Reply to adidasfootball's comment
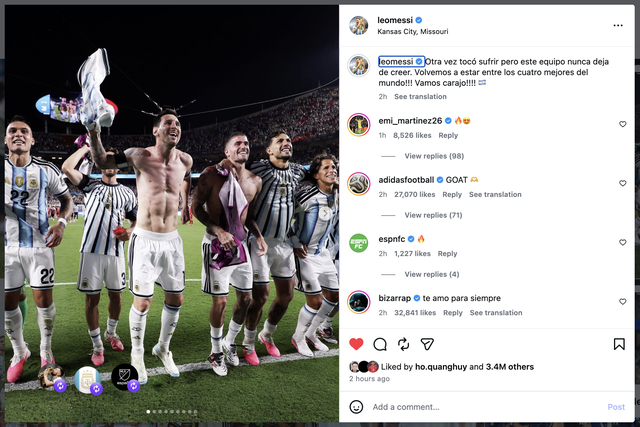Viewport: 640px width, 427px height. (x=452, y=194)
